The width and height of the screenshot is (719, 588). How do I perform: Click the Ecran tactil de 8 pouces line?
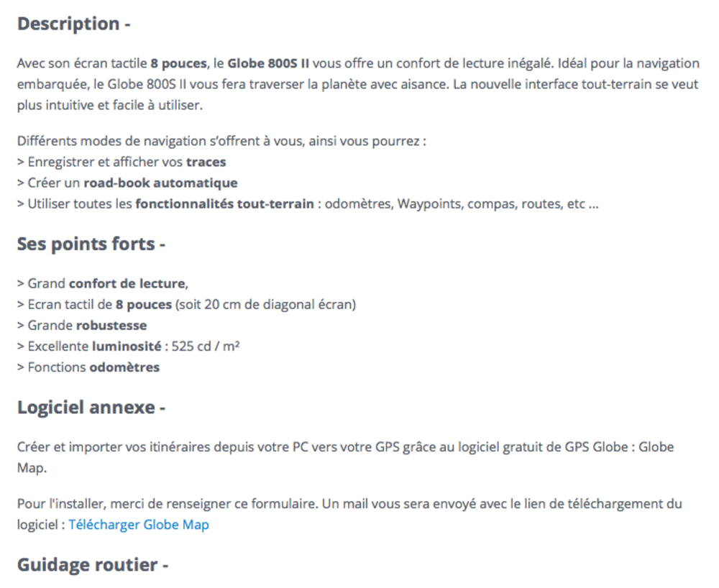[186, 305]
